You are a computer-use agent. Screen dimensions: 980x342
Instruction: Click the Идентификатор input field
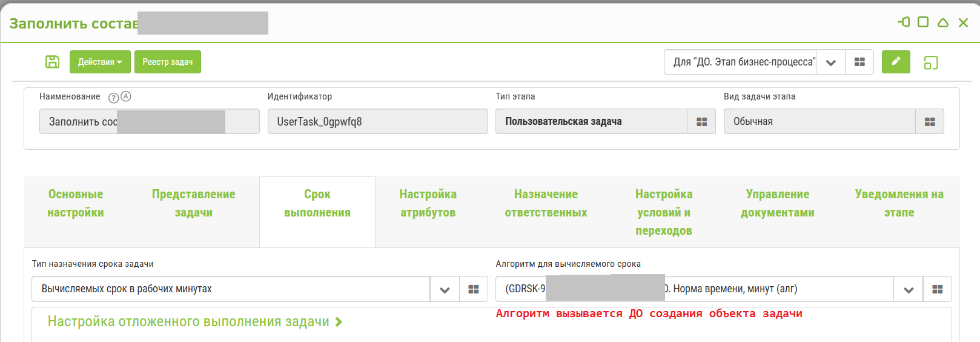coord(377,122)
